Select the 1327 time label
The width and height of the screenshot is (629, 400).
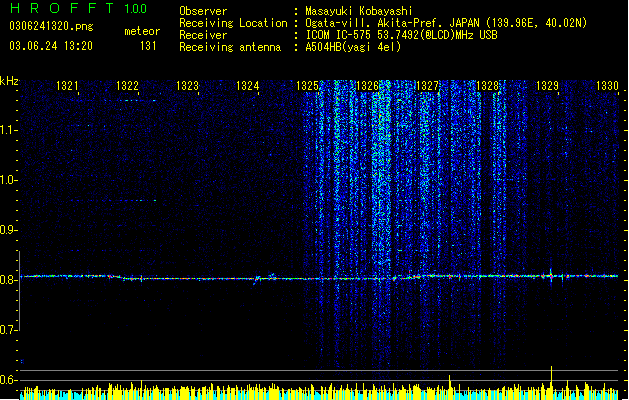pos(428,86)
